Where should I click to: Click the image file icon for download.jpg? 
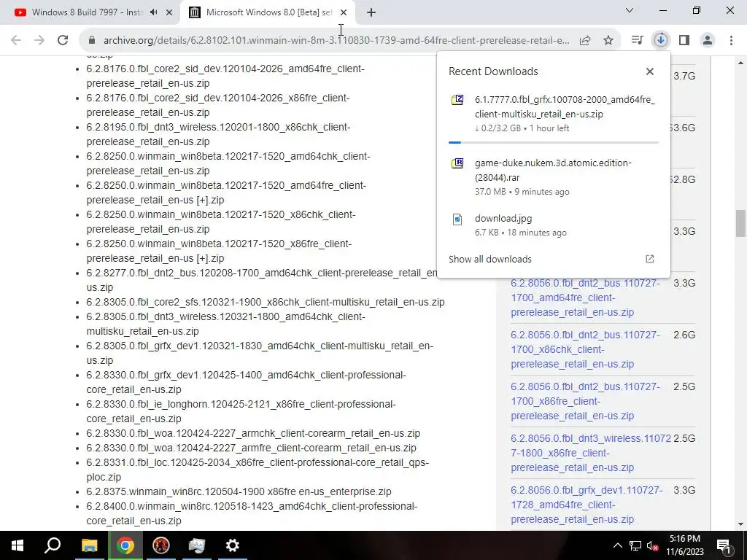click(x=457, y=219)
